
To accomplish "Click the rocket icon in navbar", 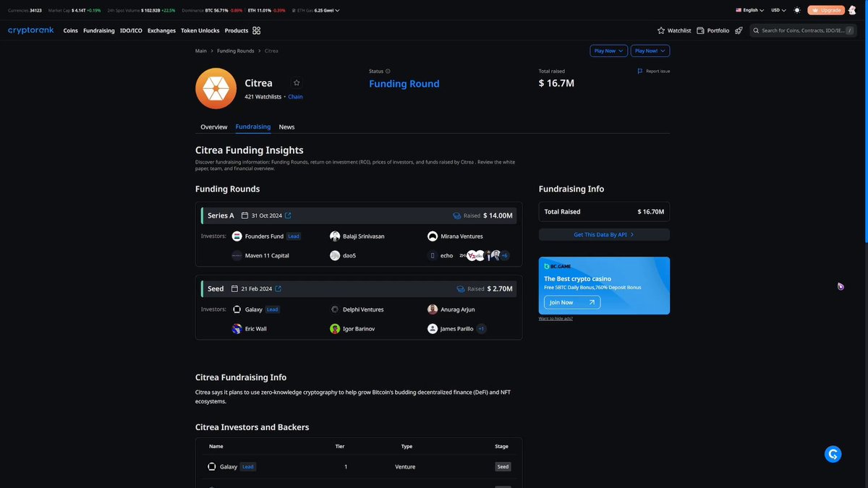I will pos(739,30).
